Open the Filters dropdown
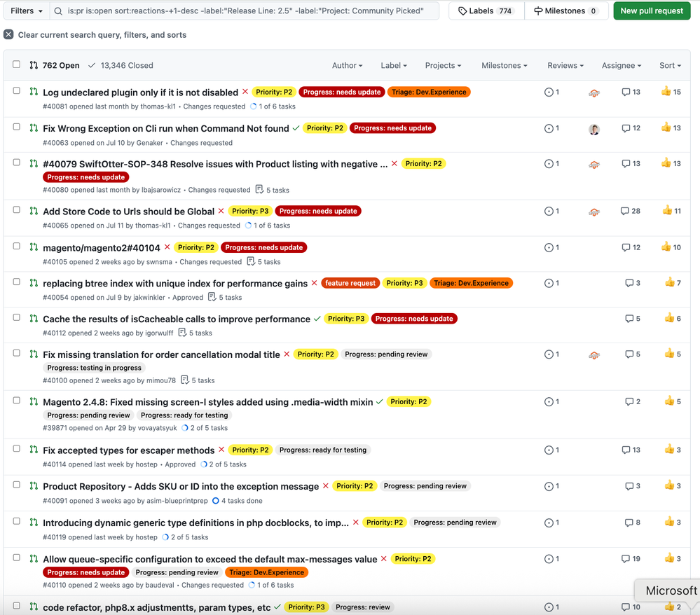Viewport: 700px width, 615px height. [27, 11]
